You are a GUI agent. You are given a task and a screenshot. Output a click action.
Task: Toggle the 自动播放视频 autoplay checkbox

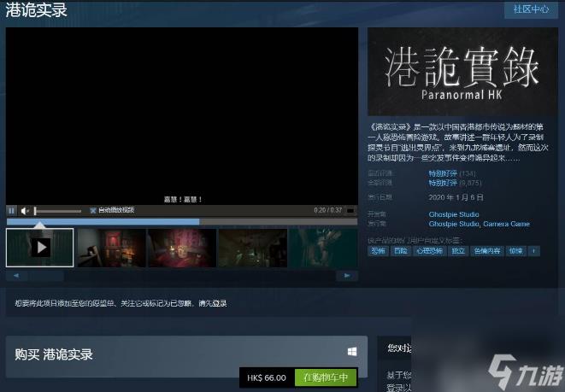click(93, 210)
